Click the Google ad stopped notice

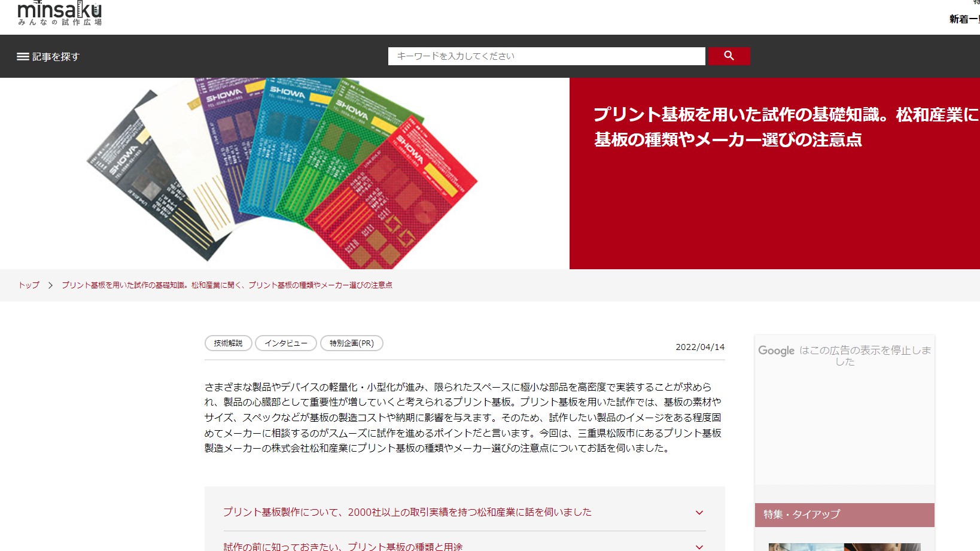(845, 356)
